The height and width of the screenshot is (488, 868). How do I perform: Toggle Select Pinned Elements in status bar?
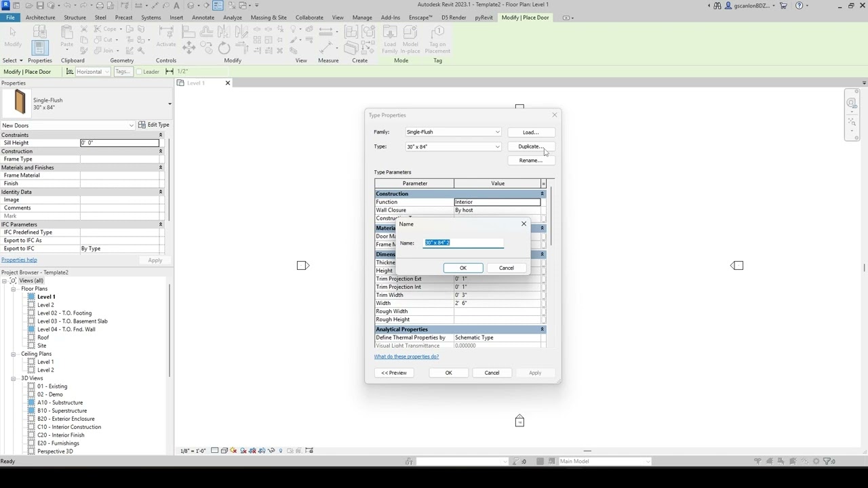coord(781,461)
